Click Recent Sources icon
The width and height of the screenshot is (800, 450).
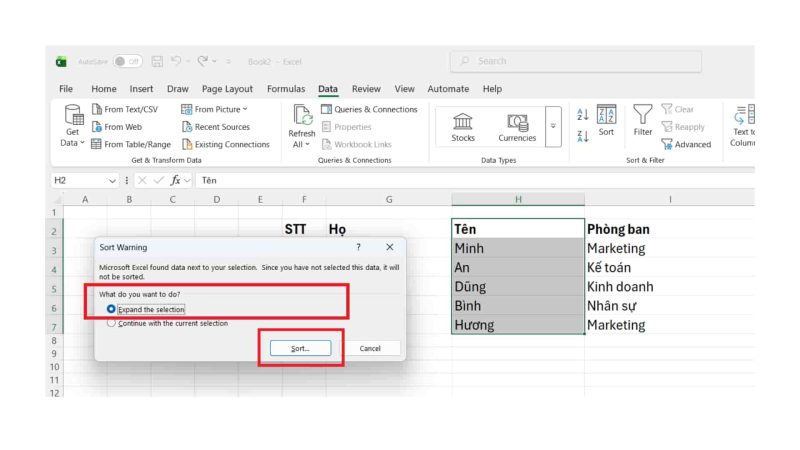click(187, 127)
